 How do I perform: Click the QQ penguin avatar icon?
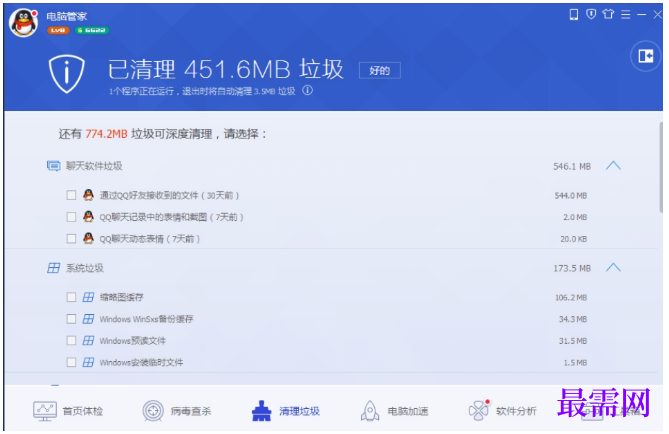[x=24, y=23]
